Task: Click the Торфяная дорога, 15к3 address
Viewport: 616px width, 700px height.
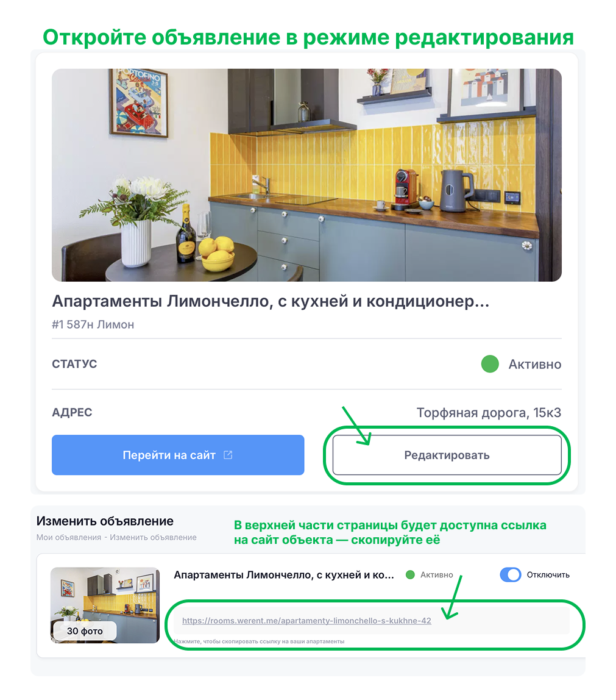Action: [489, 412]
